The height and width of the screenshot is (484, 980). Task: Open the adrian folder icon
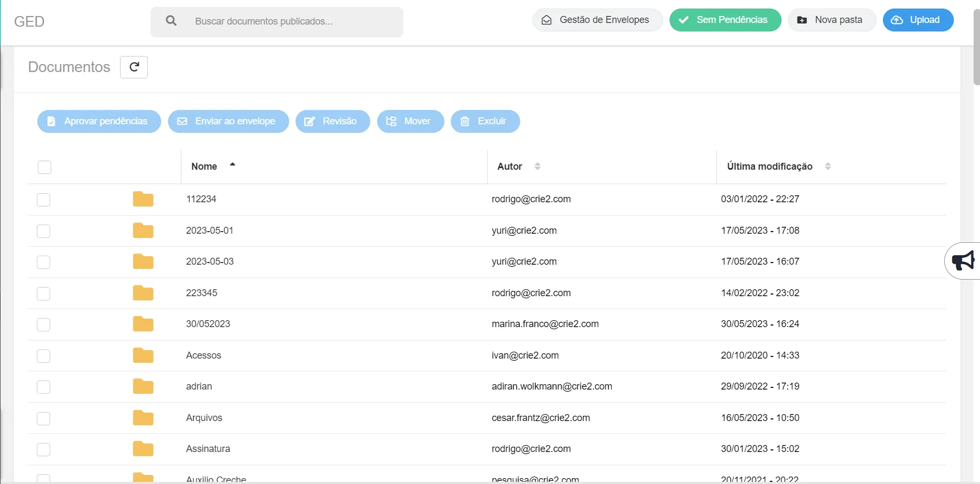coord(143,386)
